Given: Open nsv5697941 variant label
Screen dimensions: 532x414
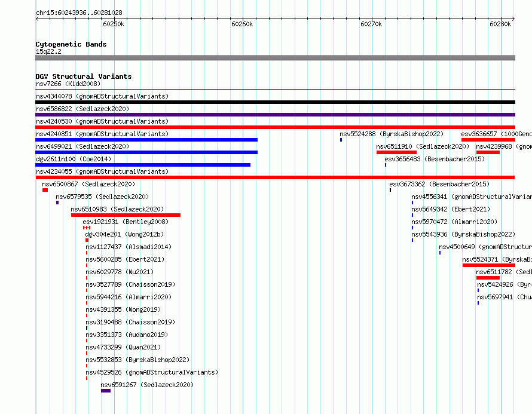Looking at the screenshot, I should click(505, 297).
